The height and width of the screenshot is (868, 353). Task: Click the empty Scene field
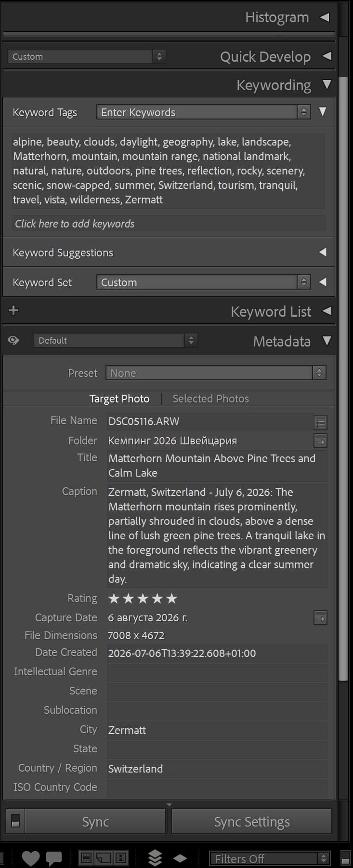click(x=217, y=692)
